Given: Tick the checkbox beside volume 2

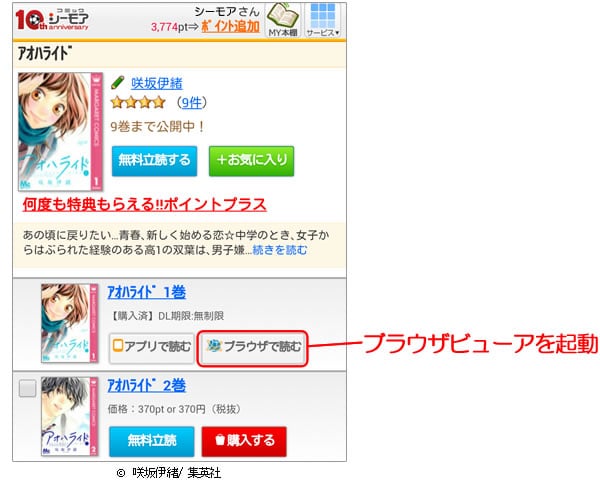Looking at the screenshot, I should point(28,388).
